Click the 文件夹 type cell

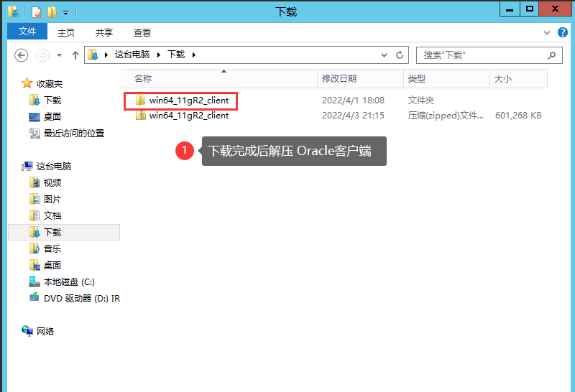pos(421,101)
